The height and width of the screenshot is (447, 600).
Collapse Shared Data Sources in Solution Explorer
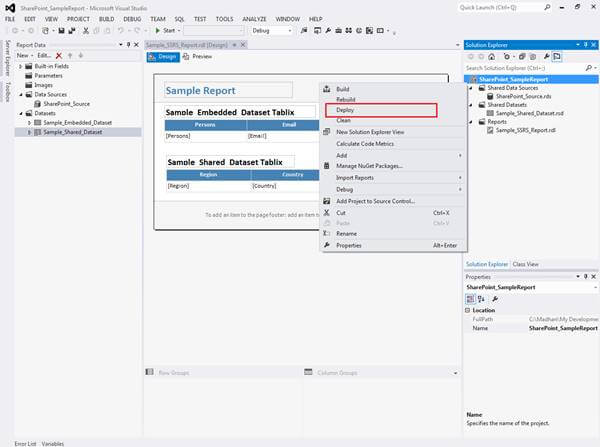pyautogui.click(x=471, y=88)
